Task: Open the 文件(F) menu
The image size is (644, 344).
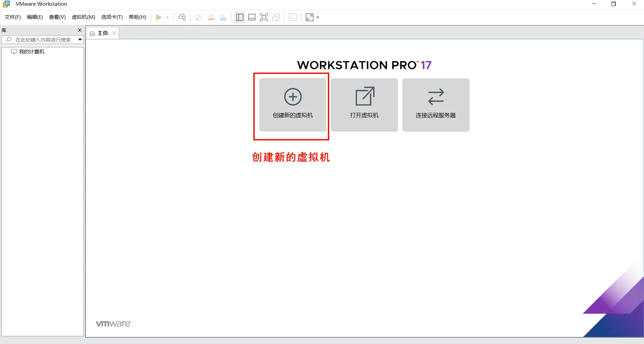Action: [x=13, y=17]
